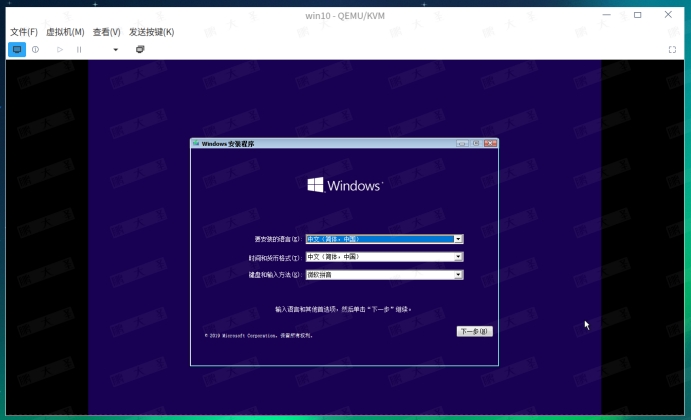
Task: Click the Windows 安装程序 title bar
Action: [x=320, y=144]
